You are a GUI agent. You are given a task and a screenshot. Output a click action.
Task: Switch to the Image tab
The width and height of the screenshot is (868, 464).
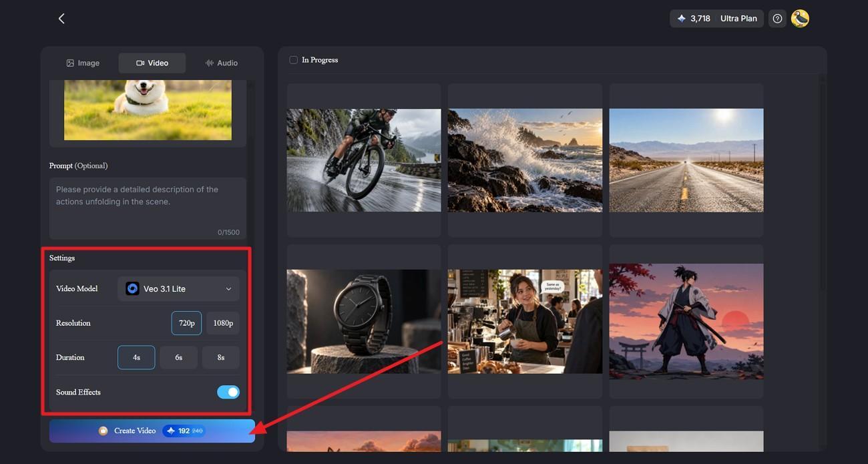83,63
